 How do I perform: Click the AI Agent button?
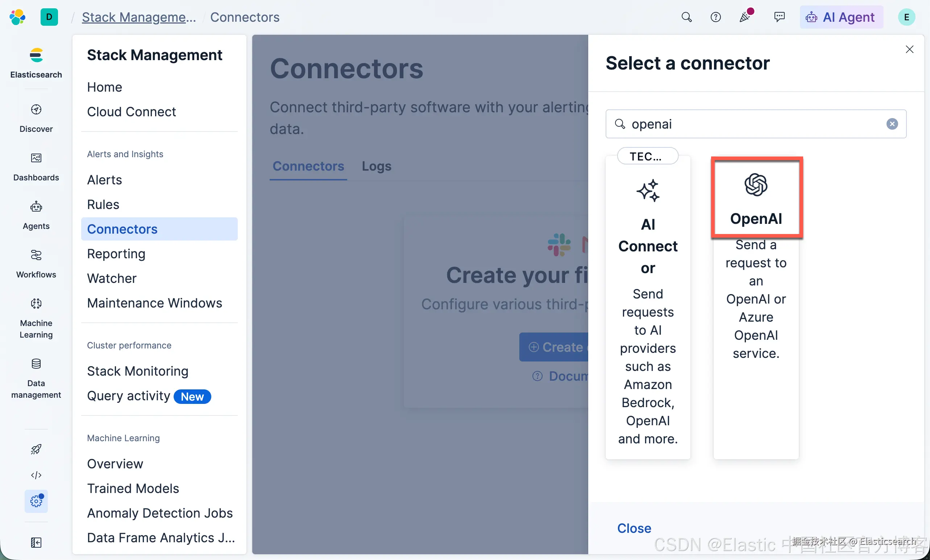click(841, 17)
